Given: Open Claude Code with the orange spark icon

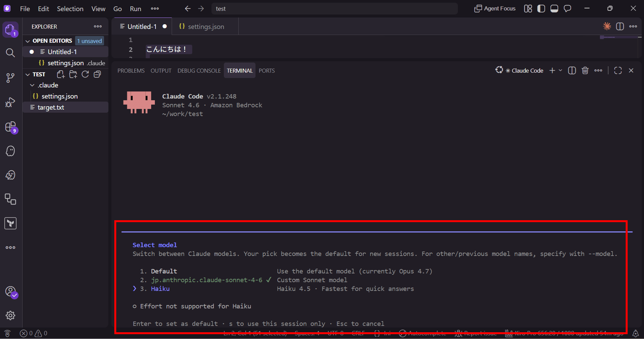Looking at the screenshot, I should coord(607,26).
